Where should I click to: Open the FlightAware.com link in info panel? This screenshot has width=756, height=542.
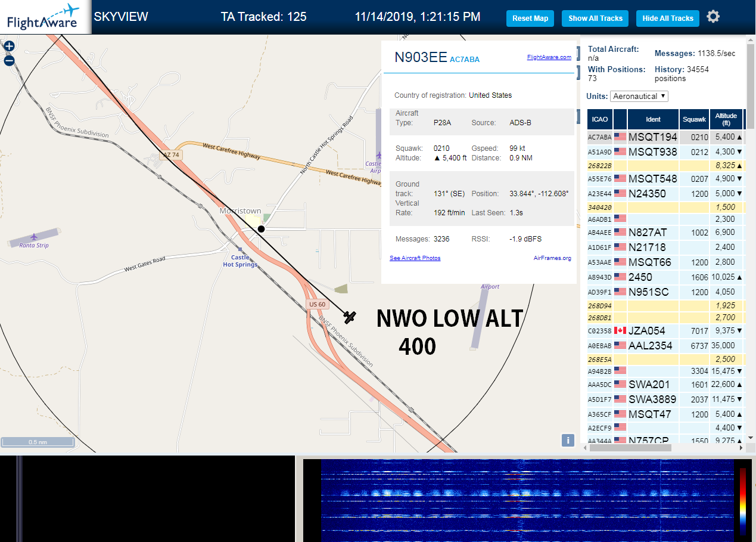click(549, 57)
